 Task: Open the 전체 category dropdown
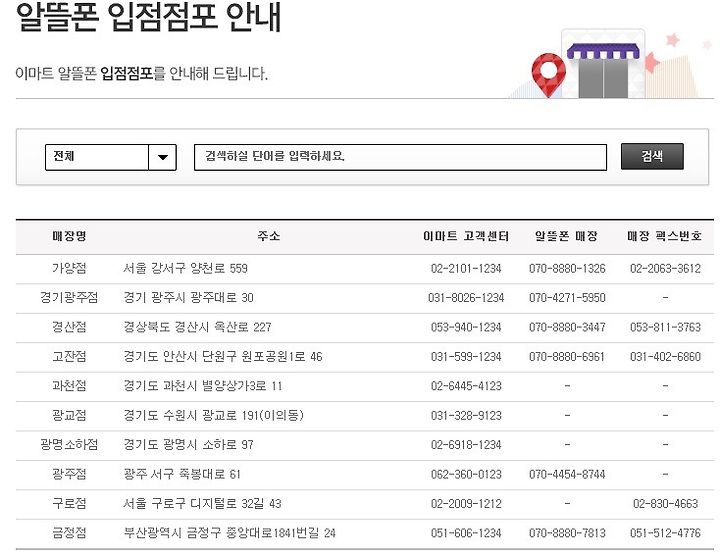pyautogui.click(x=111, y=157)
